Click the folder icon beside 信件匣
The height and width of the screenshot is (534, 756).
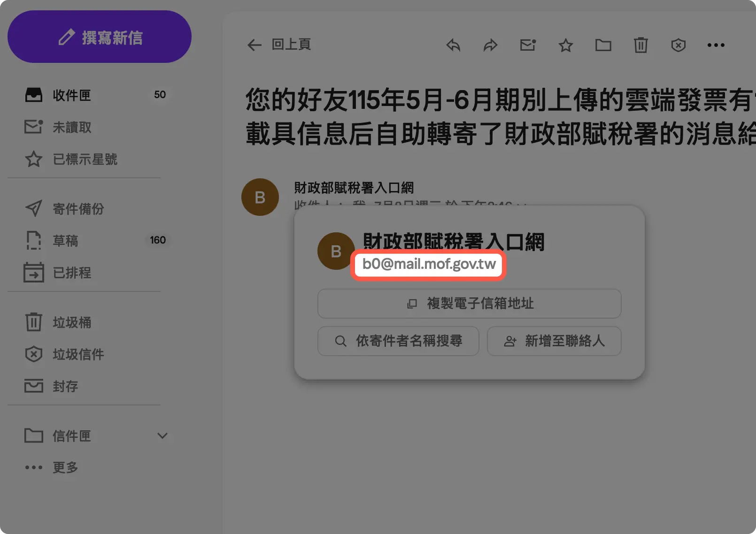click(x=34, y=436)
